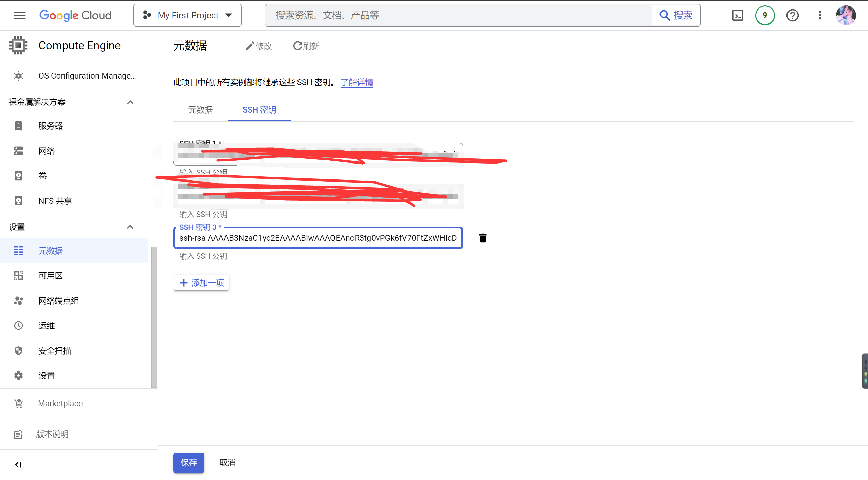The image size is (868, 480).
Task: Open Google Cloud help
Action: point(792,15)
